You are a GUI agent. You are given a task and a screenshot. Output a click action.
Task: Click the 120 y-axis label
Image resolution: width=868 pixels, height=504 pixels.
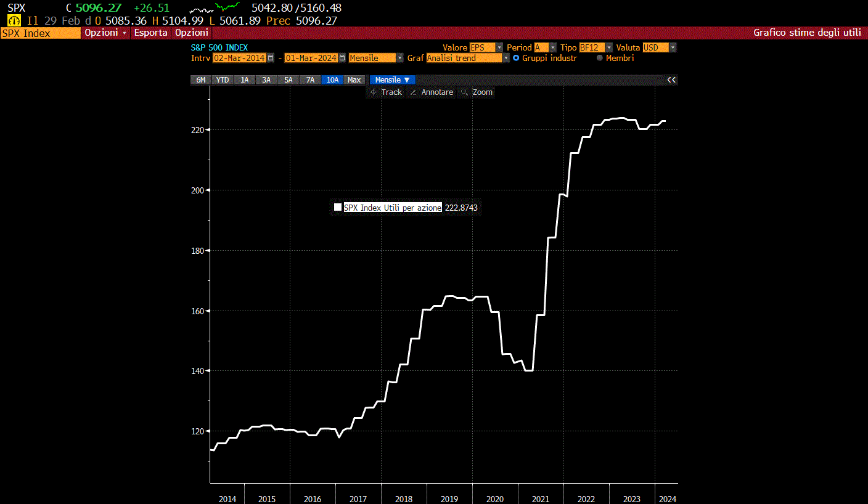[x=197, y=431]
